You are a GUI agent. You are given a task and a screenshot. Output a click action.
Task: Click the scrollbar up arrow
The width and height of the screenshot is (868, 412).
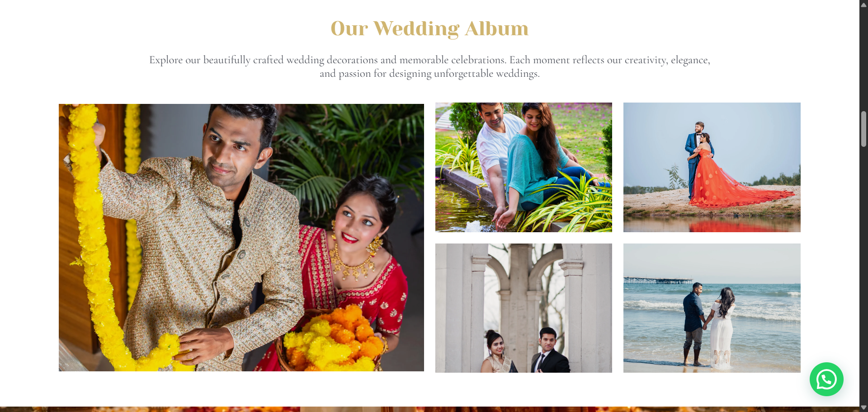tap(863, 5)
